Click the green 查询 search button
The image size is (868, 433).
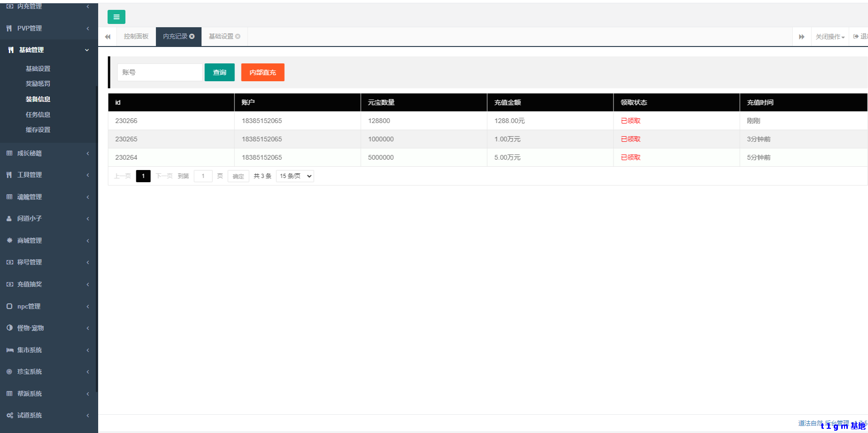(219, 72)
